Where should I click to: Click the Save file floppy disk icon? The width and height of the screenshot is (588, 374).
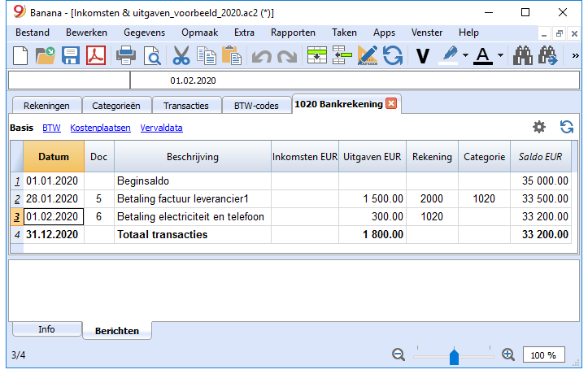coord(71,56)
